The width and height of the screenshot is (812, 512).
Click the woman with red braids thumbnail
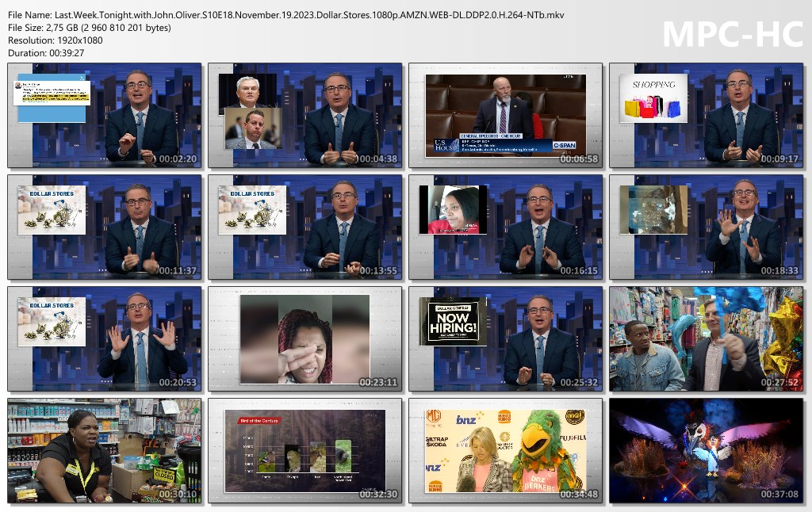point(304,338)
